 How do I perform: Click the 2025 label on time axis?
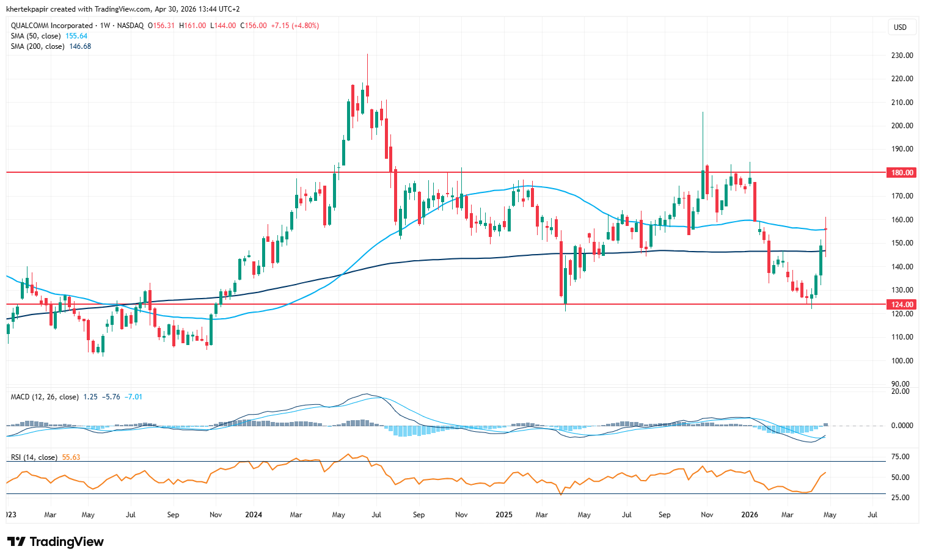pyautogui.click(x=503, y=515)
